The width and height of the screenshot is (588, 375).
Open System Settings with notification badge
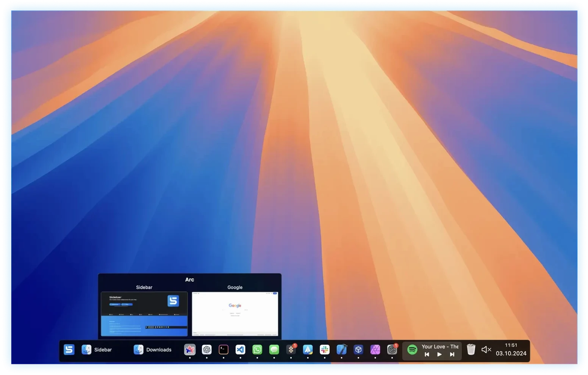(392, 350)
